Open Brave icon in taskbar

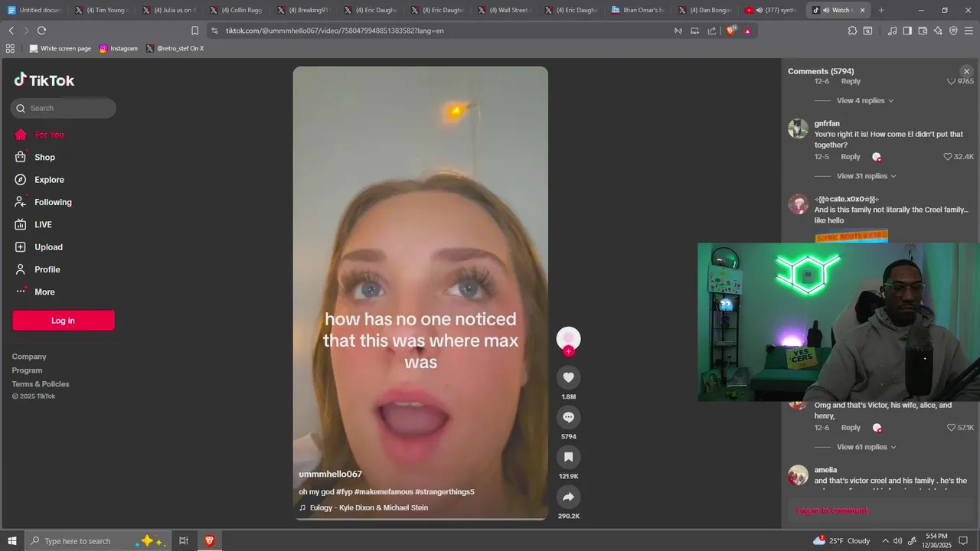(x=209, y=540)
